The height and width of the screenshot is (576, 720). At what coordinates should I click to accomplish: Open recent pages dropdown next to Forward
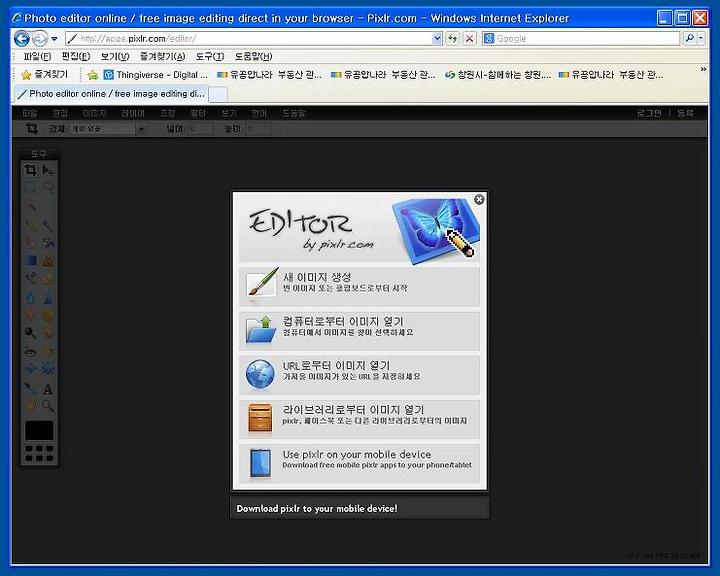coord(54,39)
